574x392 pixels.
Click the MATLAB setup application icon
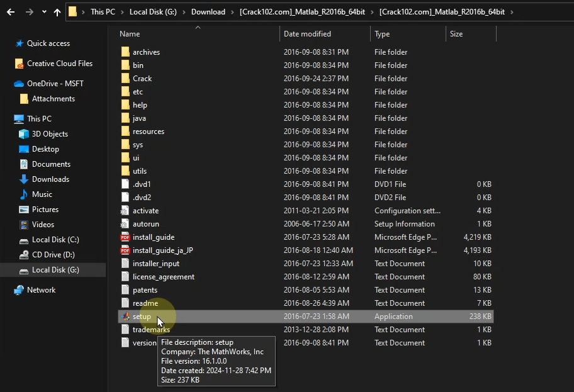[x=125, y=316]
